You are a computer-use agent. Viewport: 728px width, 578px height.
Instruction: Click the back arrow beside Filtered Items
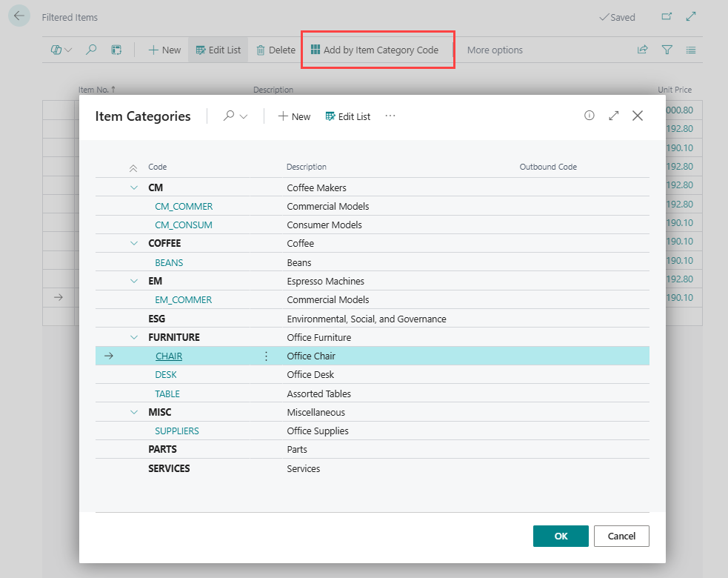pyautogui.click(x=19, y=16)
